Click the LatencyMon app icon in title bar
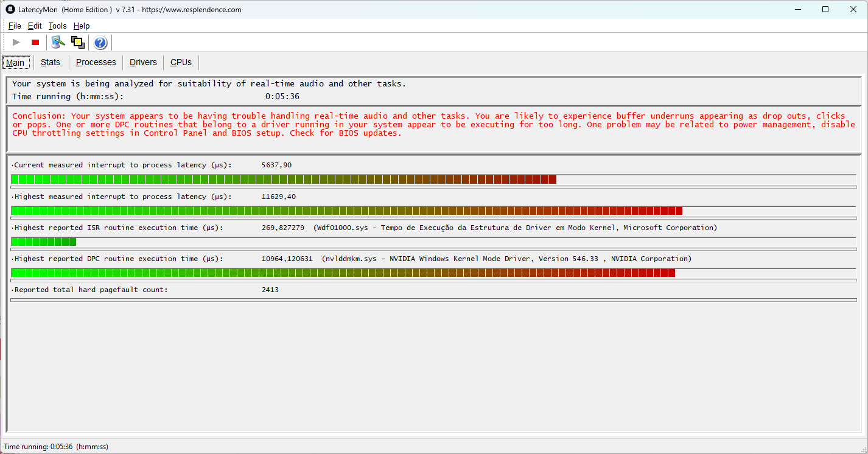The height and width of the screenshot is (454, 868). click(x=10, y=9)
